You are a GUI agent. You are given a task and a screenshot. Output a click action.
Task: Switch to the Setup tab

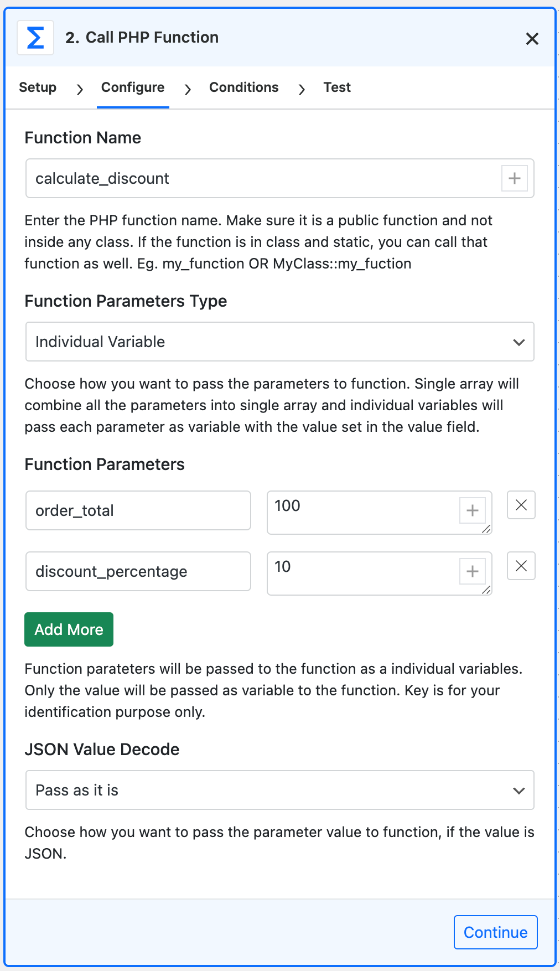click(38, 87)
